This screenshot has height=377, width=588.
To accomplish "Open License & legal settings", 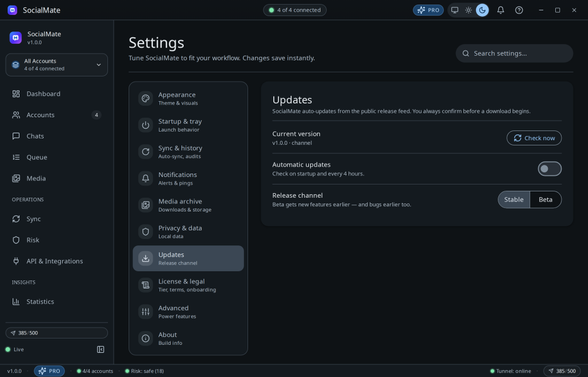I will [x=188, y=285].
